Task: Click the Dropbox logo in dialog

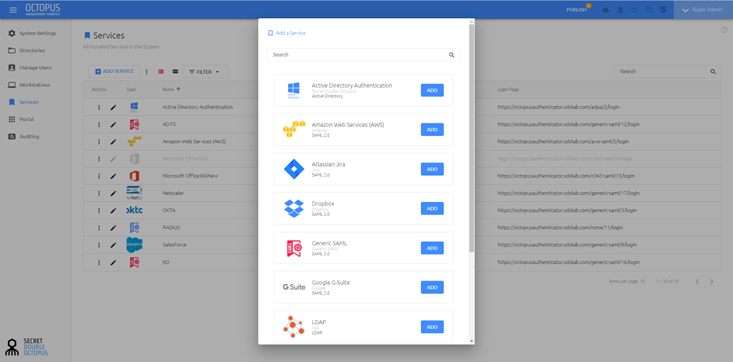Action: click(x=294, y=209)
